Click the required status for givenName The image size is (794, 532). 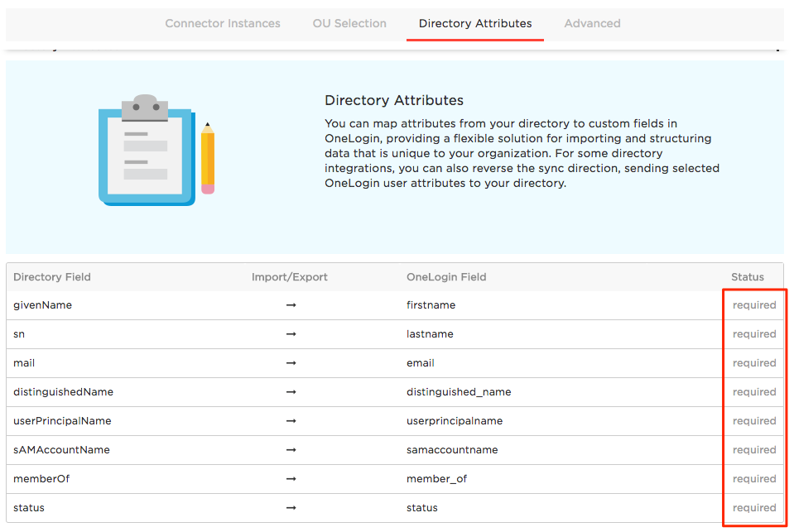tap(753, 304)
